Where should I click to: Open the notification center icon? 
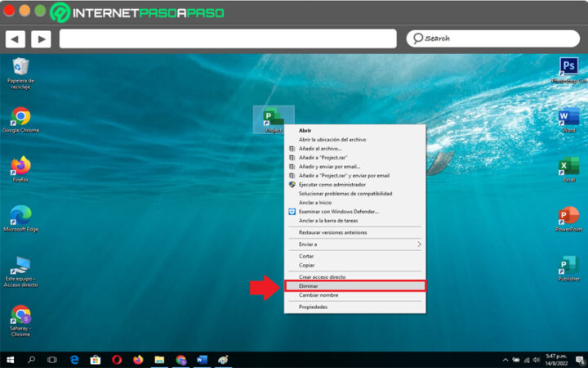point(580,360)
